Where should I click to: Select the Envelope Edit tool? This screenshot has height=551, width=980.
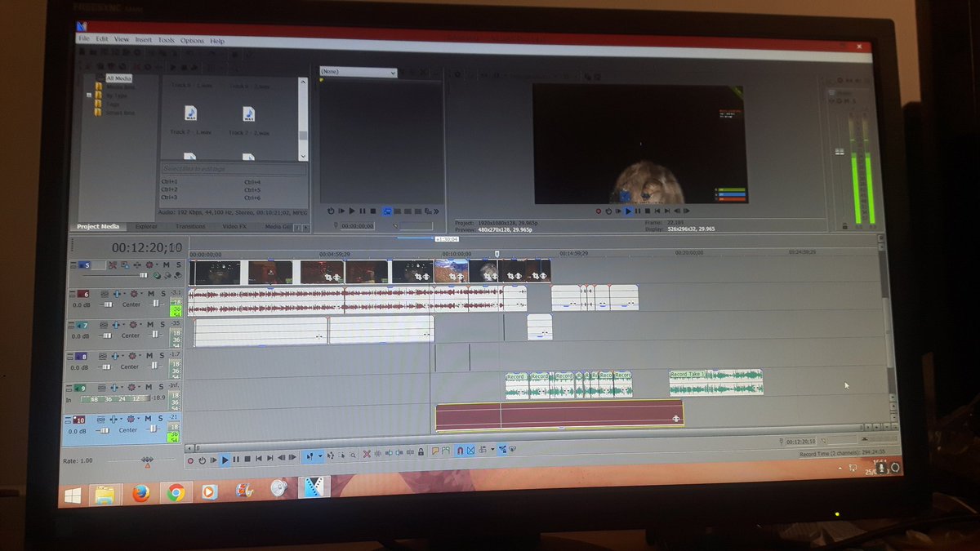click(330, 455)
